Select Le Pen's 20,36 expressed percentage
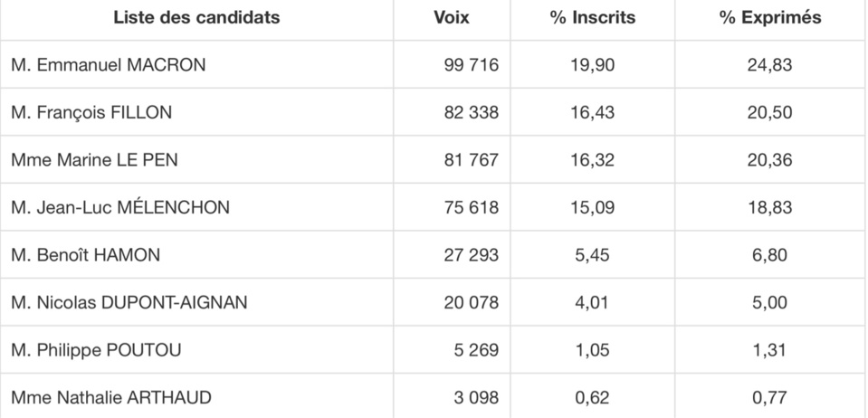This screenshot has height=418, width=868. [770, 160]
